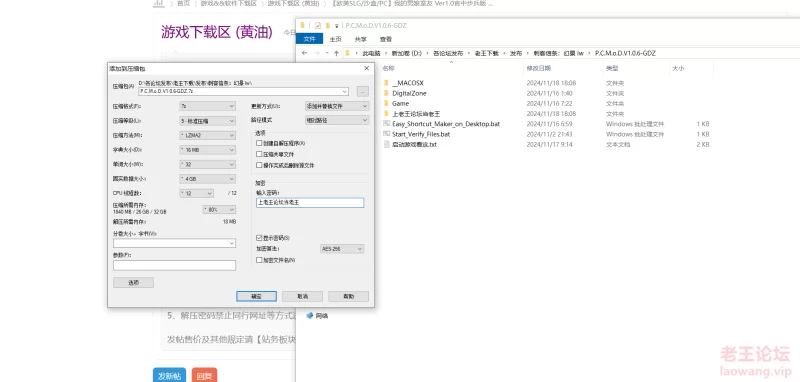Open the update mode dropdown 添加并替换文件
The width and height of the screenshot is (800, 382).
click(337, 106)
